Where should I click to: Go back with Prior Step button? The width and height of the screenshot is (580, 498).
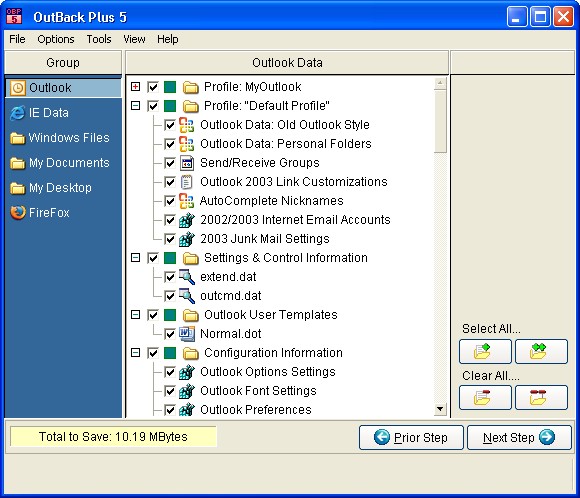point(411,438)
